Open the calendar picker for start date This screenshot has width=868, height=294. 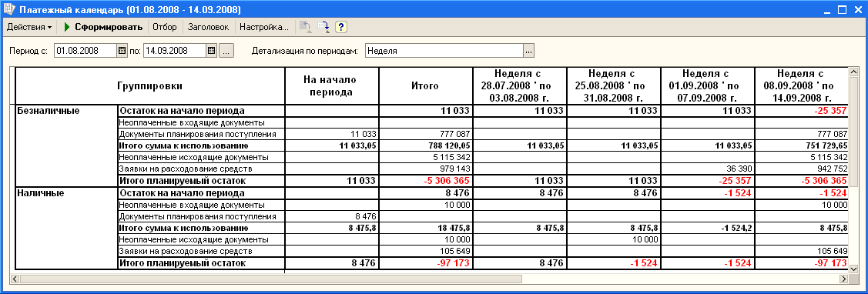click(x=122, y=50)
